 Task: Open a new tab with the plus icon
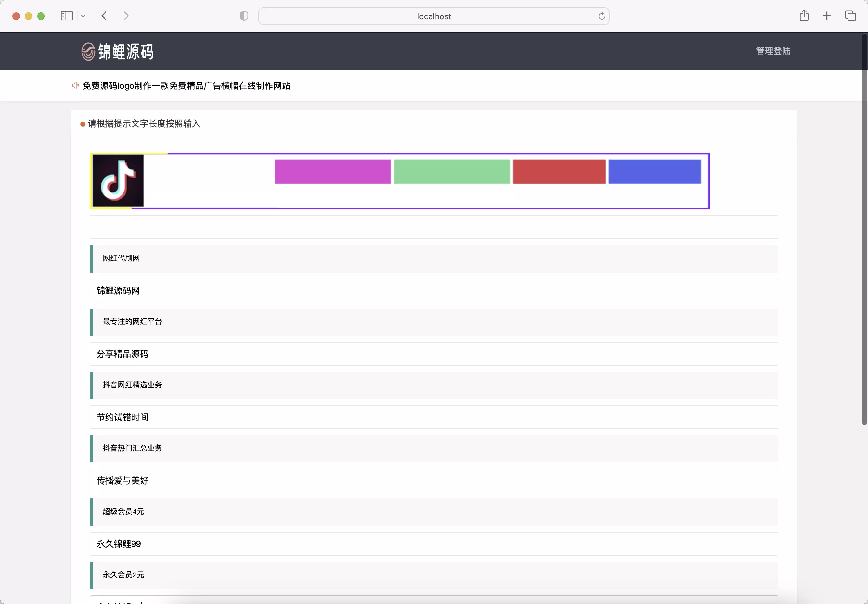827,16
